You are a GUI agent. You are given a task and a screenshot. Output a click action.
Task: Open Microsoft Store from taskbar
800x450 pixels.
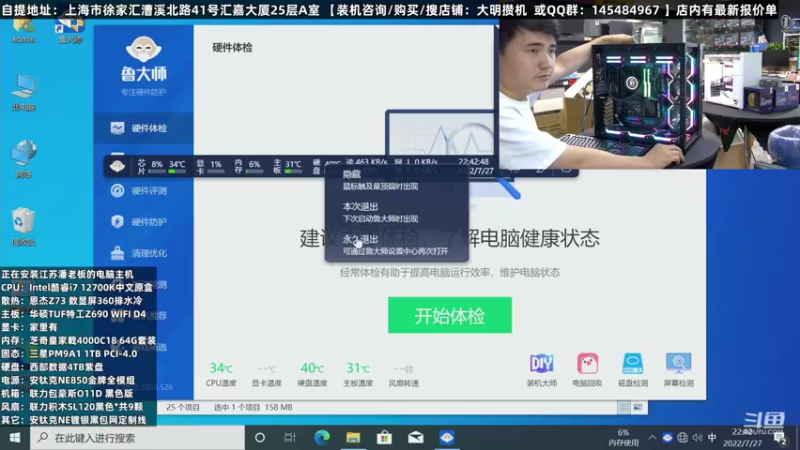coord(384,438)
